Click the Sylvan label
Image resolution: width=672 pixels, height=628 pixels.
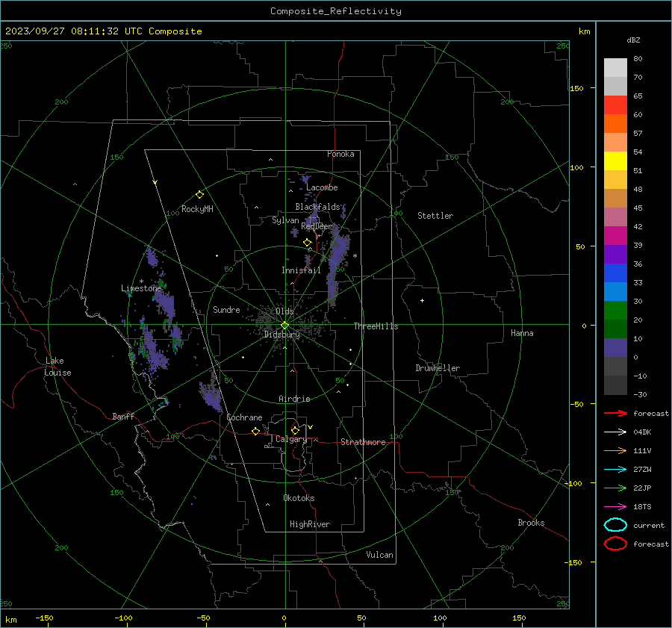285,220
